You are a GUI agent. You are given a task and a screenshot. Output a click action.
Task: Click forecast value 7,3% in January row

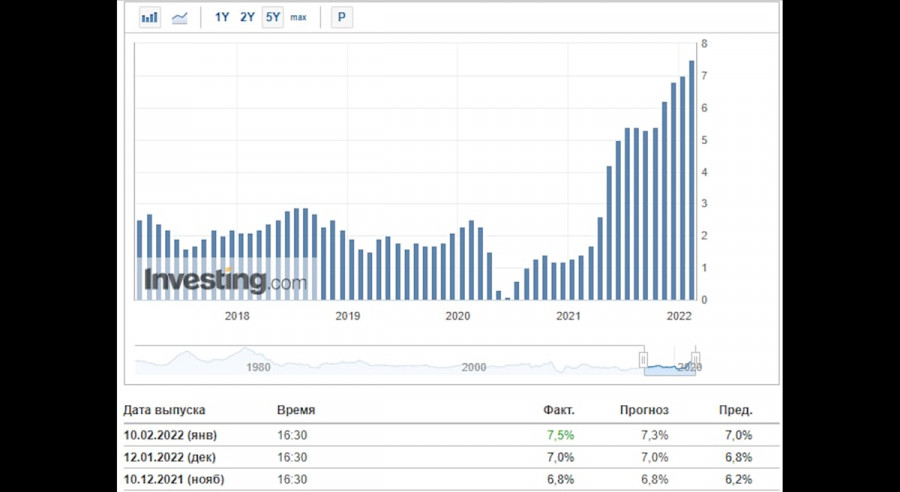click(654, 435)
